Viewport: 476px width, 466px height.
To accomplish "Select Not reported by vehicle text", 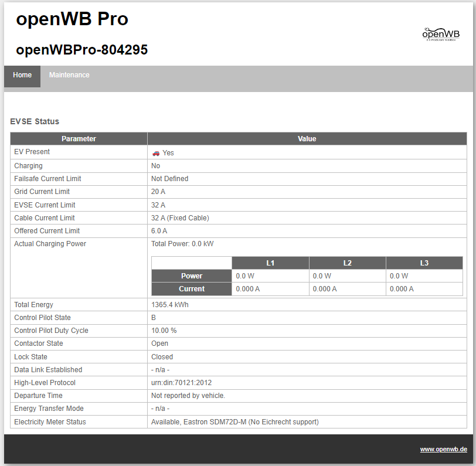I will point(188,396).
